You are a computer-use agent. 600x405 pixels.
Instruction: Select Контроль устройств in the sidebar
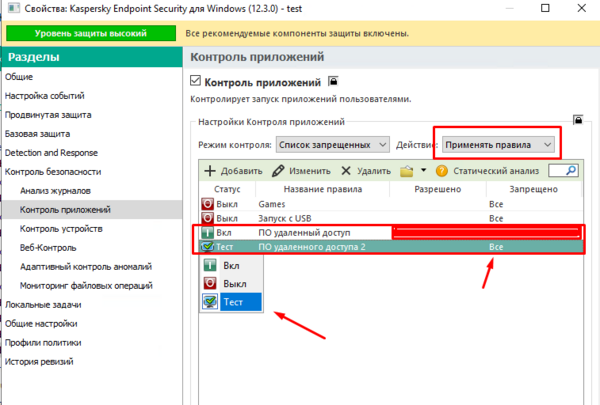(x=61, y=229)
